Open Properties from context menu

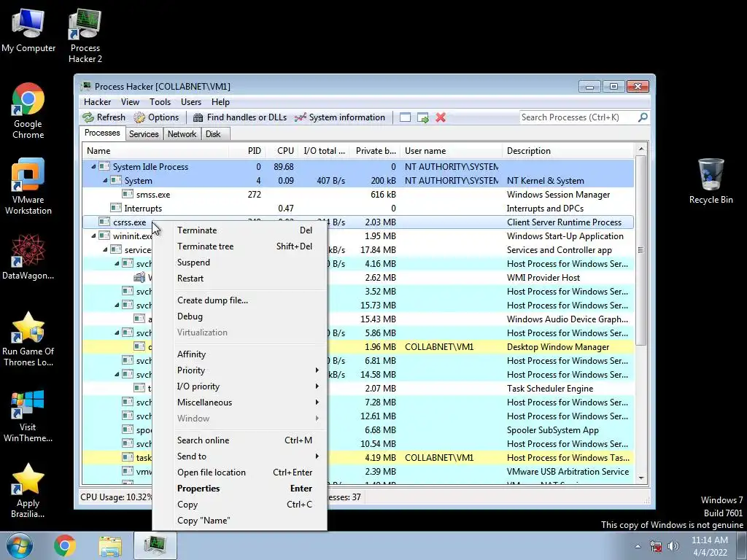point(247,489)
